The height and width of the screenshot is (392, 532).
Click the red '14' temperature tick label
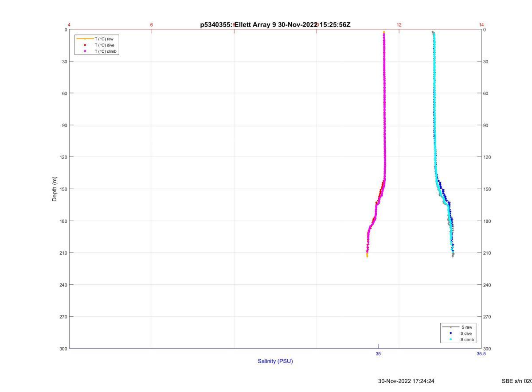click(x=481, y=25)
